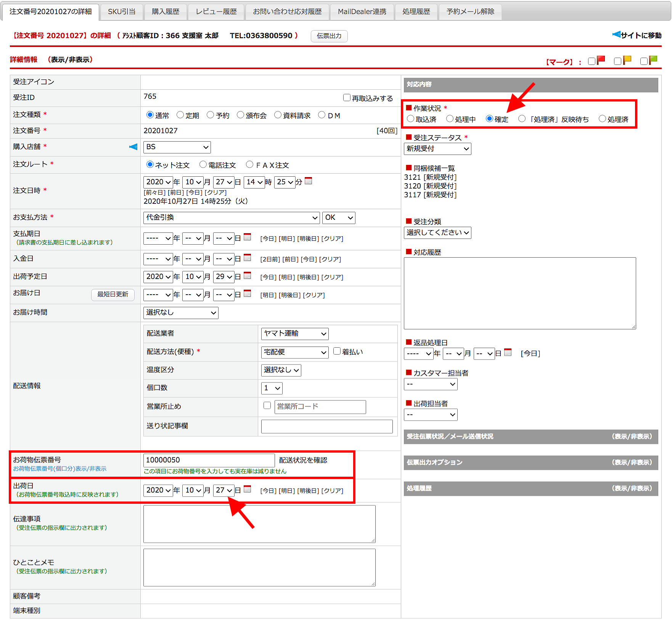Enable the 再取込みする checkbox
The width and height of the screenshot is (672, 624).
(347, 98)
